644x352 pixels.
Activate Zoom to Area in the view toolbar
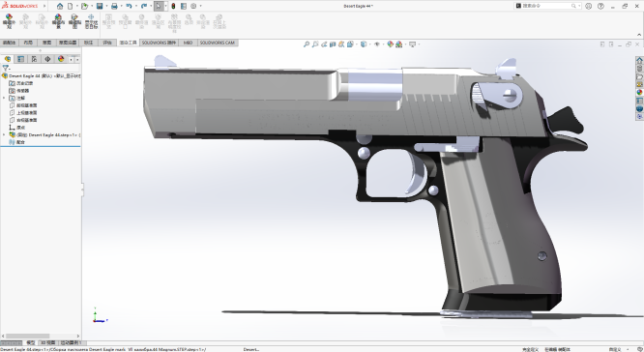coord(315,44)
